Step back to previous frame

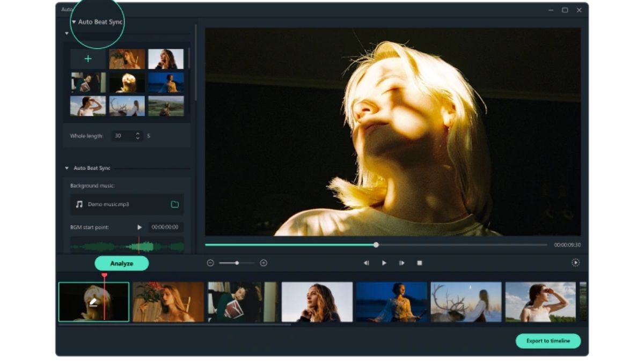pos(366,263)
